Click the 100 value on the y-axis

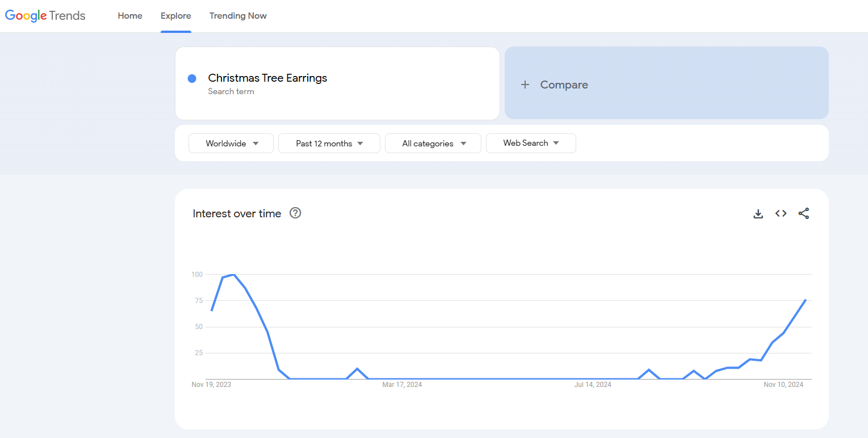pos(196,275)
